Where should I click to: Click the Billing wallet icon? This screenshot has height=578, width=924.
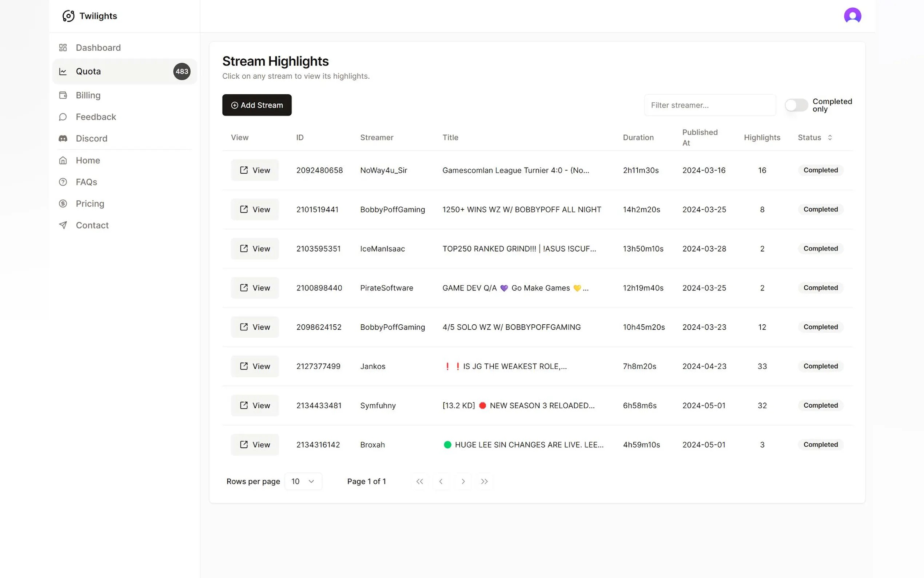[63, 95]
